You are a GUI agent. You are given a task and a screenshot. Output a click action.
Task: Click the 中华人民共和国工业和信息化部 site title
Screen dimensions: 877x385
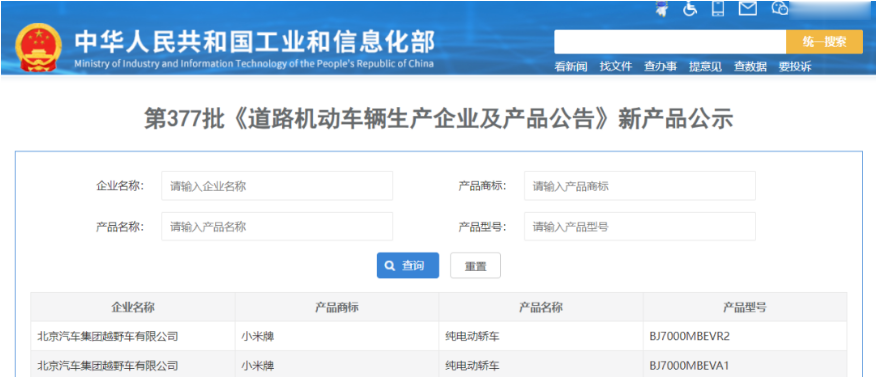click(254, 41)
